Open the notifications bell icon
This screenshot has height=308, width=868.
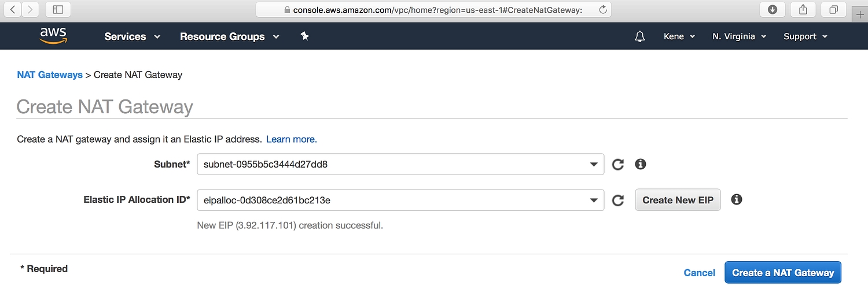click(x=639, y=36)
